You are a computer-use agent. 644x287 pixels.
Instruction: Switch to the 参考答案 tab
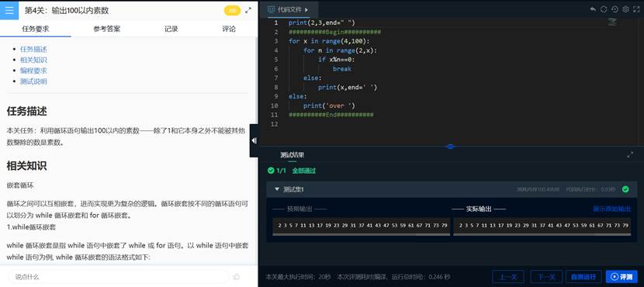point(107,29)
